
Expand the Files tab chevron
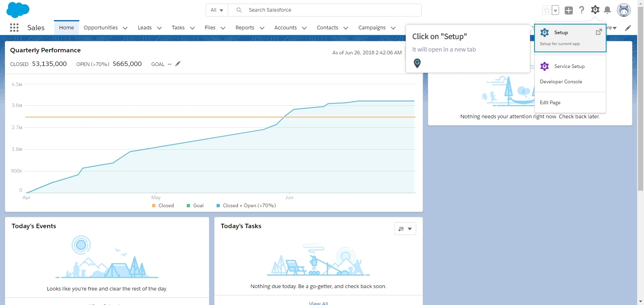(223, 28)
